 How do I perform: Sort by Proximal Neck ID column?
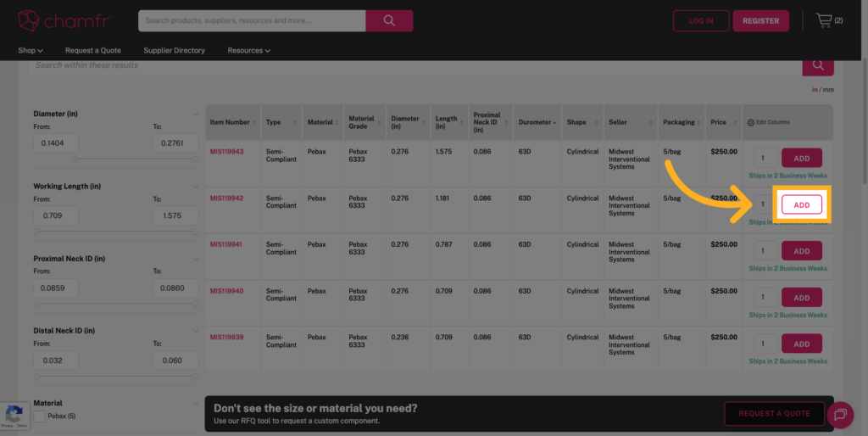(491, 122)
